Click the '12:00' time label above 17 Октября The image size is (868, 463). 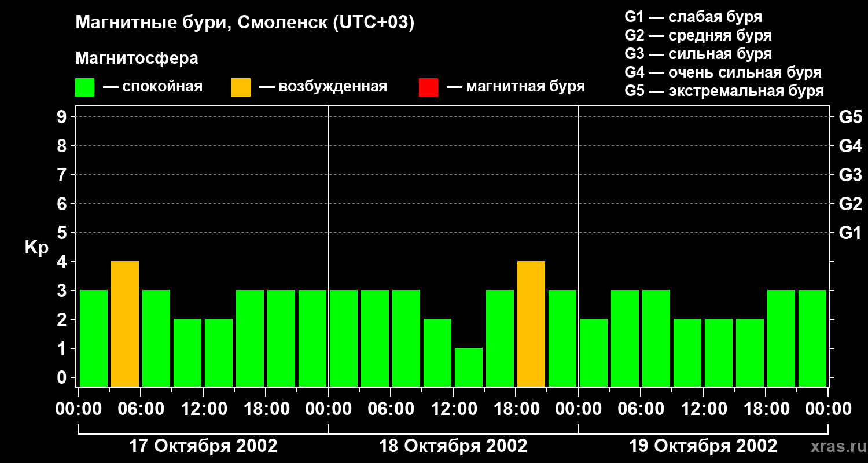203,409
